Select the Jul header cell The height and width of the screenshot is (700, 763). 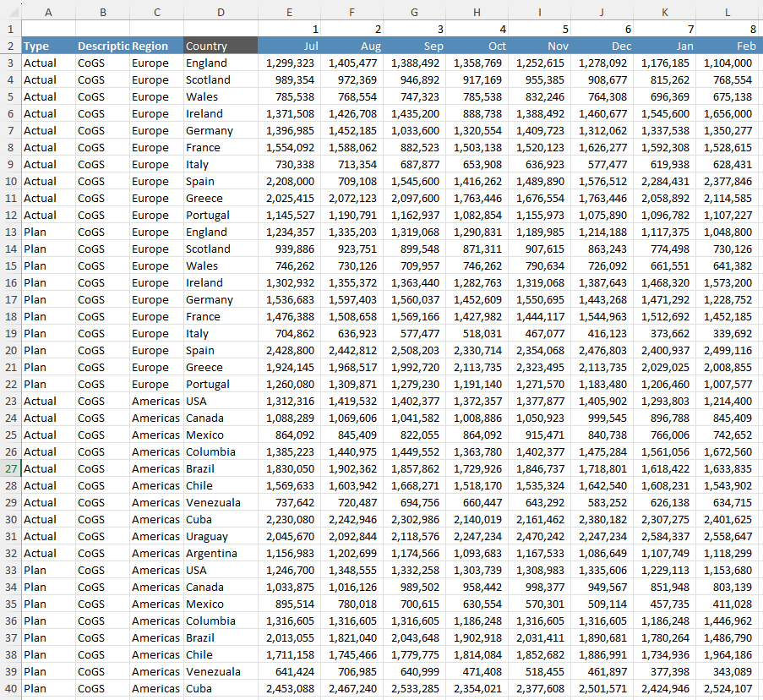point(289,46)
